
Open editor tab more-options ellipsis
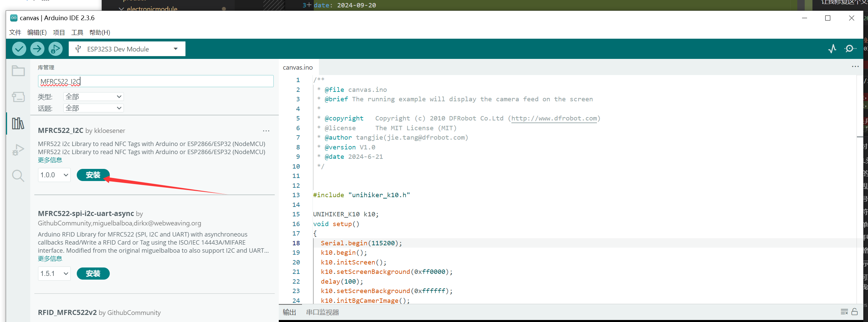855,67
